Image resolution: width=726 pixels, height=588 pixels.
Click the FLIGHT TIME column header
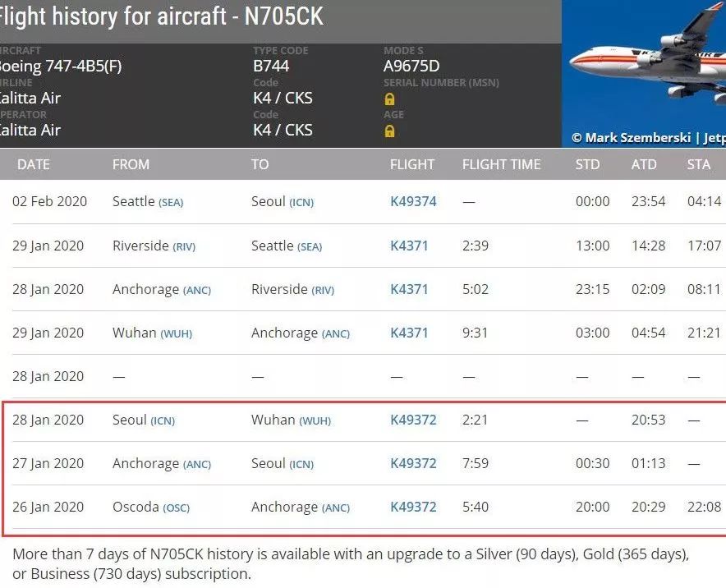tap(502, 164)
